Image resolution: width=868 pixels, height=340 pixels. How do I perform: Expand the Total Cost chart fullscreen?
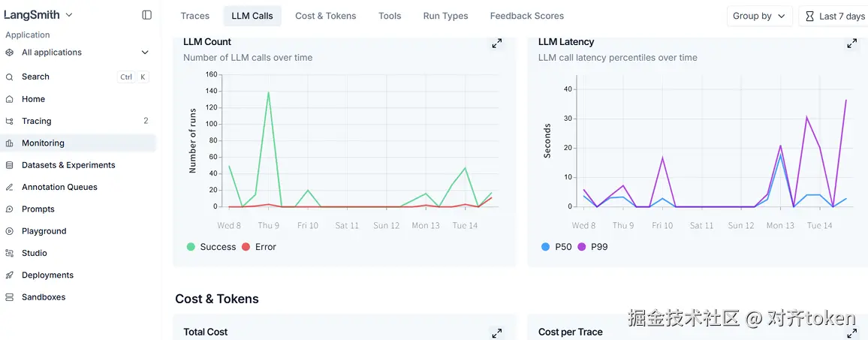coord(497,332)
